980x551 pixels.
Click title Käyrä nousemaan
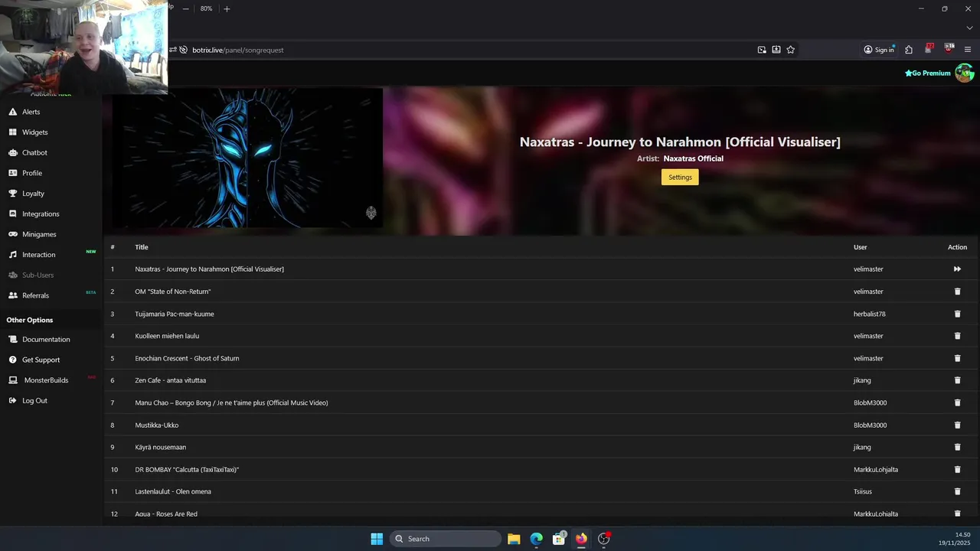(161, 447)
